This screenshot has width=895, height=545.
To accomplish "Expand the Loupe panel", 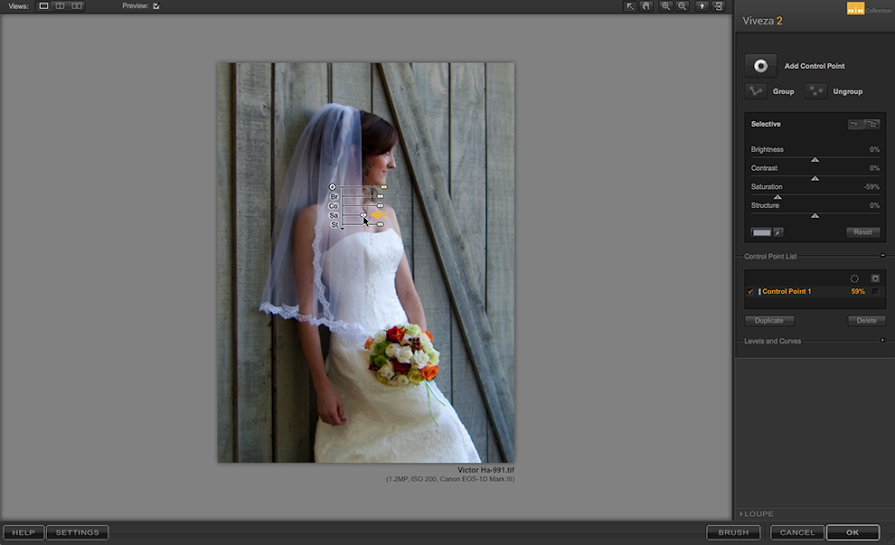I will coord(742,514).
